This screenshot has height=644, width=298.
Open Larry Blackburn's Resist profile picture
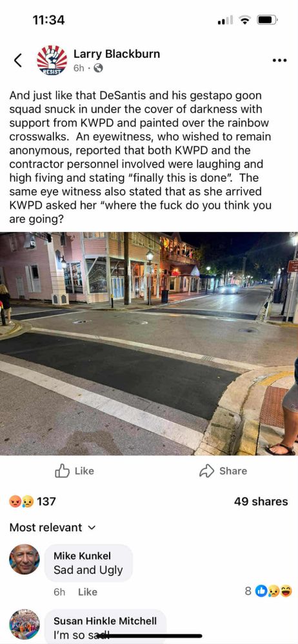pos(52,61)
